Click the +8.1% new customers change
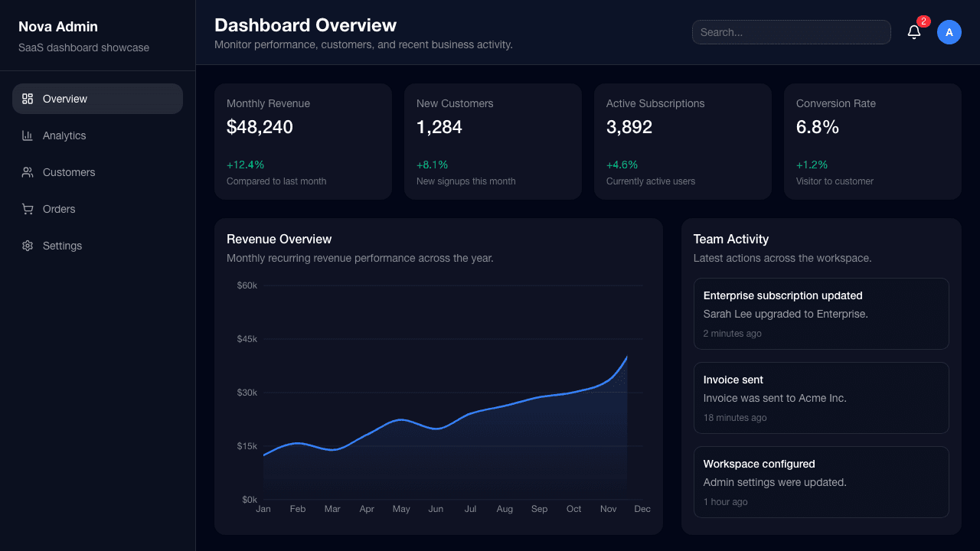The width and height of the screenshot is (980, 551). [x=433, y=165]
